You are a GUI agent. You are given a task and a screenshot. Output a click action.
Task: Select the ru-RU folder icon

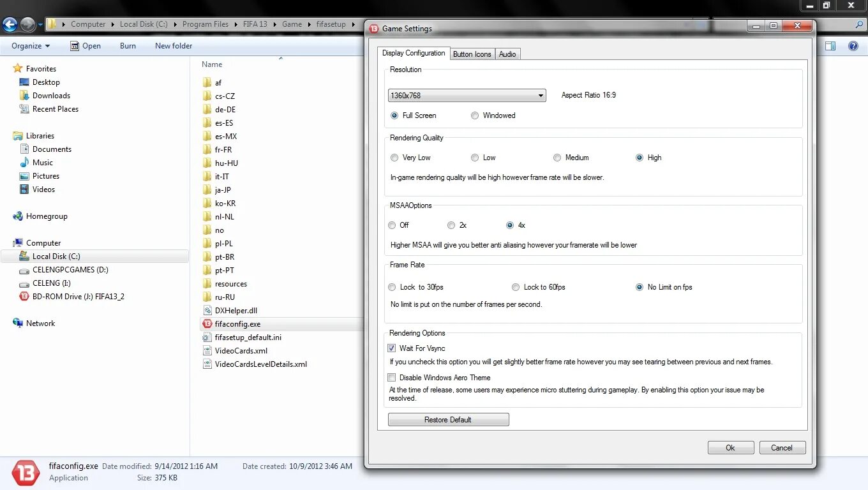(x=207, y=297)
